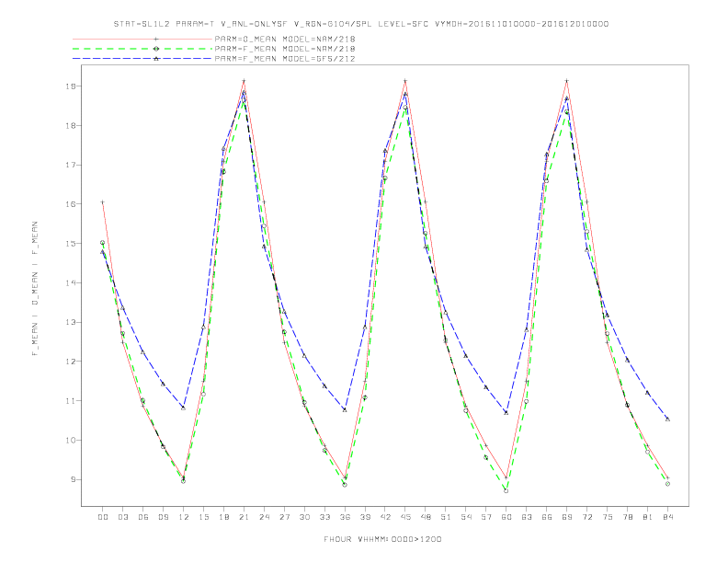
Task: Click legend entry PARM=O_MEAN MODEL=NAM/218
Action: click(285, 39)
